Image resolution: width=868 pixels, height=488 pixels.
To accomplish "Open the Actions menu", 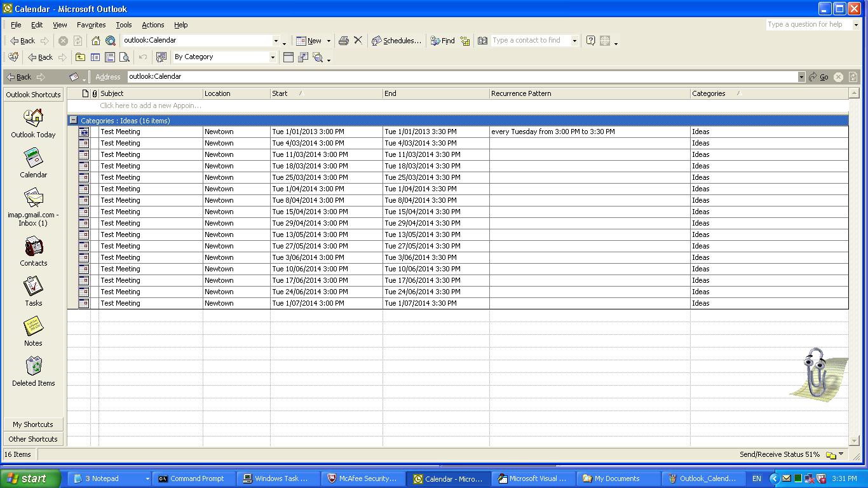I will click(x=153, y=25).
